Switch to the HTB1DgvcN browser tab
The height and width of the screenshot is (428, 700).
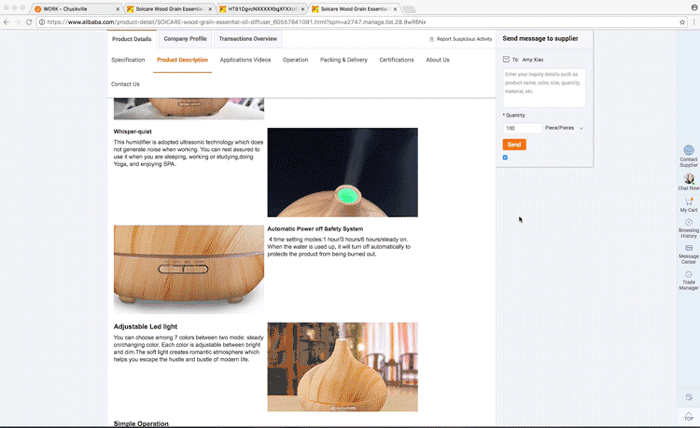point(261,9)
